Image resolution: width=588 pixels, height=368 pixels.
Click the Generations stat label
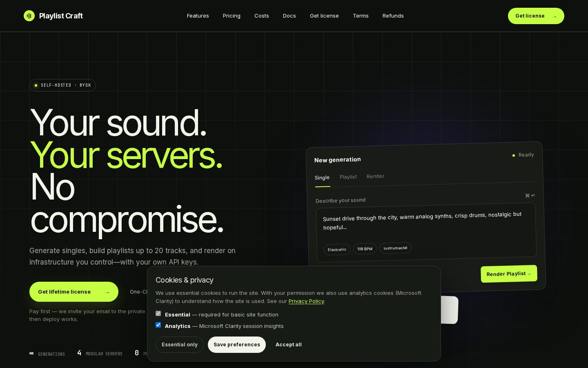tap(51, 354)
